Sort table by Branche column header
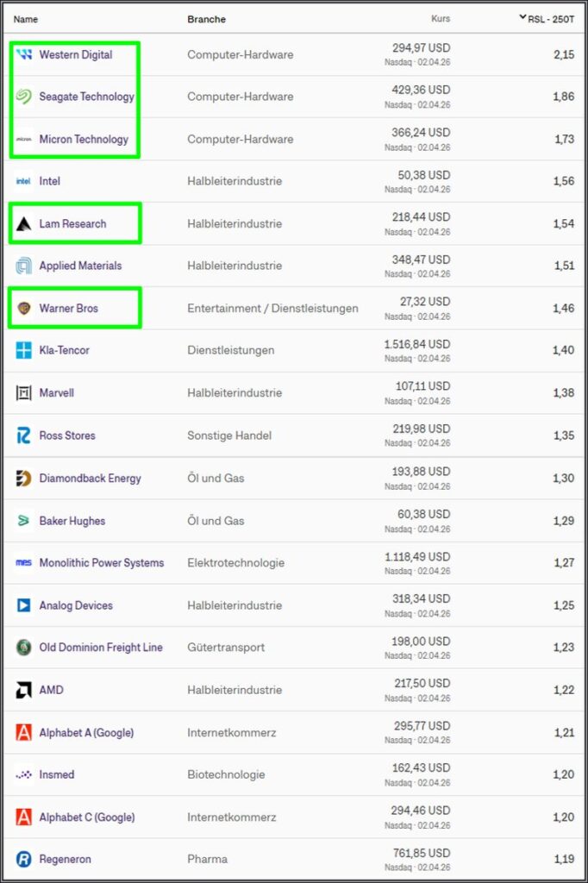 point(206,19)
